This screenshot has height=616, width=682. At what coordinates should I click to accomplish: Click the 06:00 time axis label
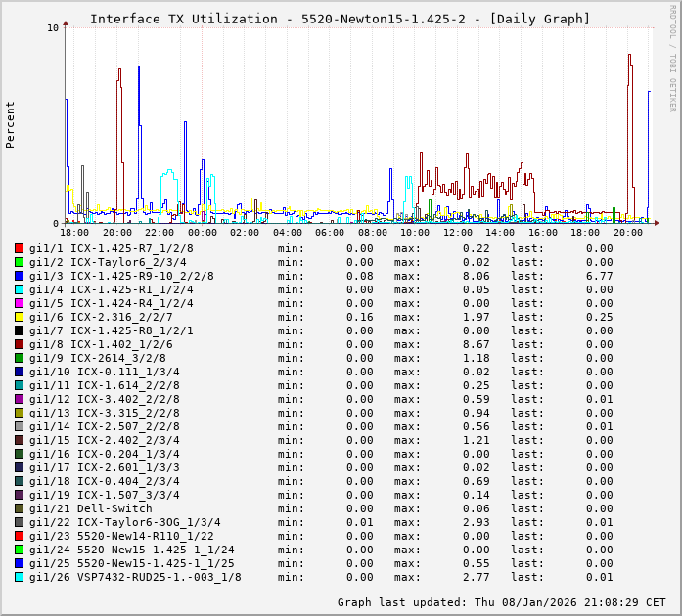(x=330, y=233)
